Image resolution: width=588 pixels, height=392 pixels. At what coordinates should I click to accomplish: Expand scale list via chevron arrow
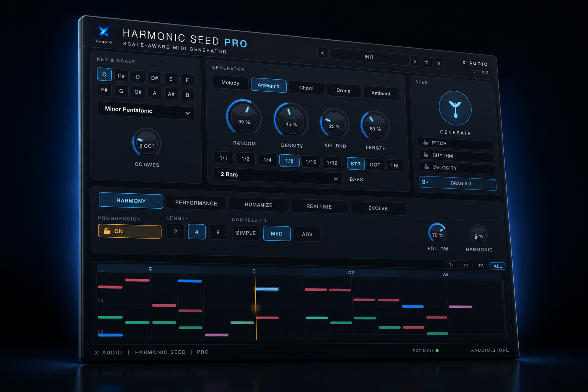(188, 113)
